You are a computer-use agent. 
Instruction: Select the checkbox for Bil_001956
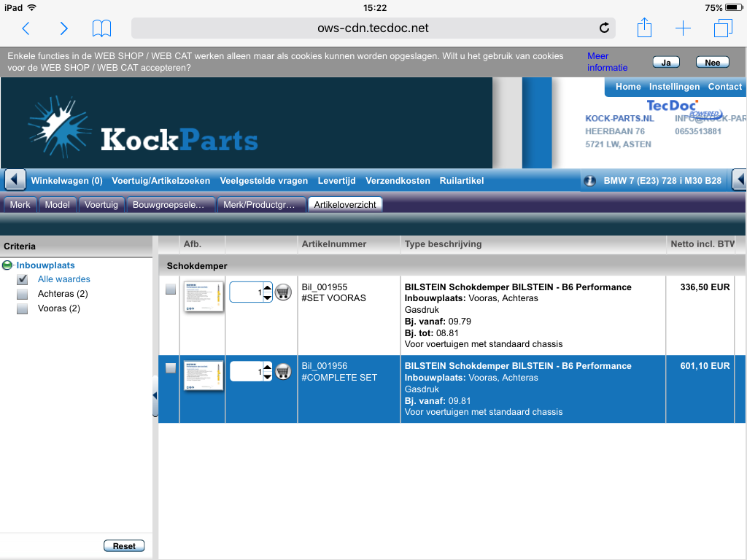(x=171, y=368)
